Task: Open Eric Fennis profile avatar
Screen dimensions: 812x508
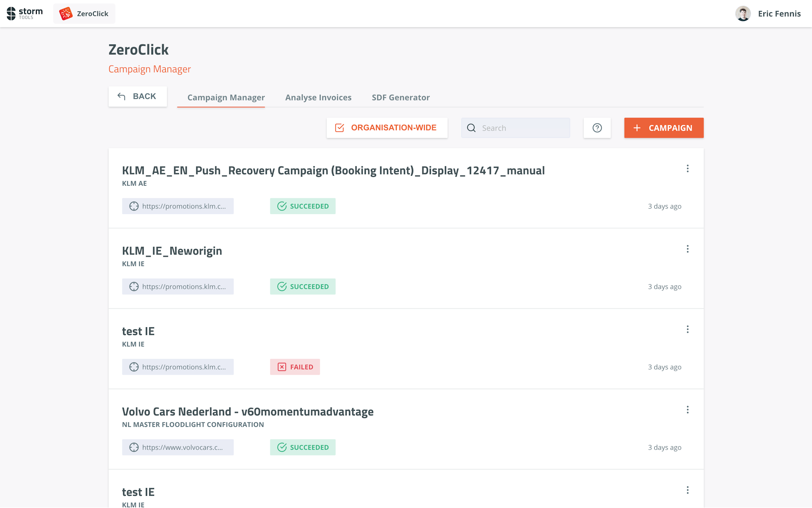Action: (x=743, y=14)
